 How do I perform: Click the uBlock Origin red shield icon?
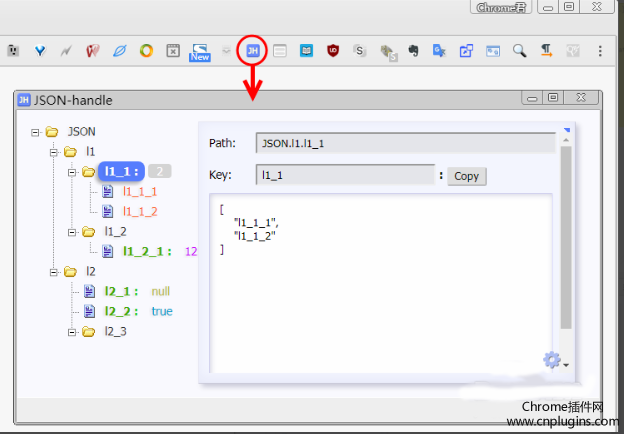pyautogui.click(x=333, y=51)
